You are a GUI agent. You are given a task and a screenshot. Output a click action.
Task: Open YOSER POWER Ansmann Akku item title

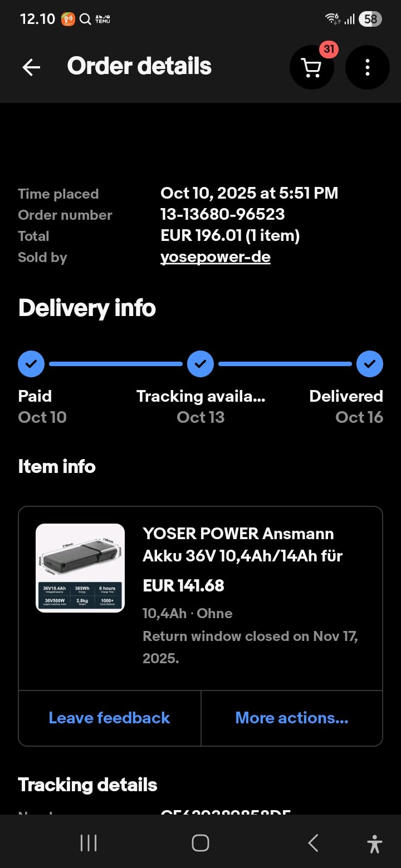(242, 544)
